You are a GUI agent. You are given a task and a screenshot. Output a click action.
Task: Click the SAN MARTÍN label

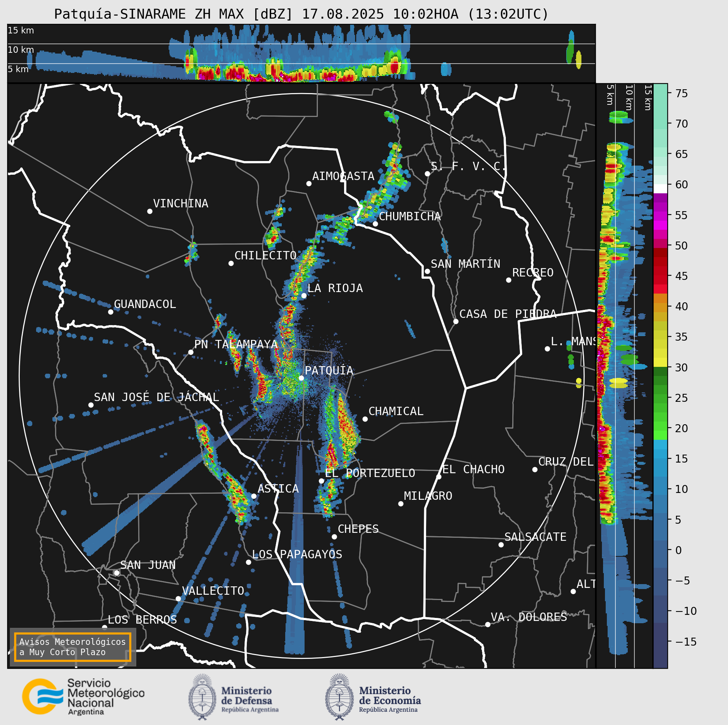[x=466, y=264]
